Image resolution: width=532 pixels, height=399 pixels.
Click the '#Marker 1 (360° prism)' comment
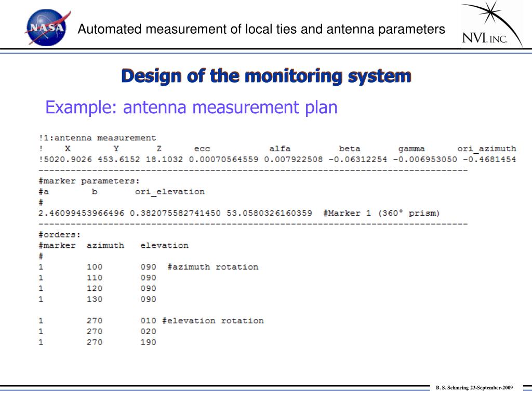[x=381, y=214]
